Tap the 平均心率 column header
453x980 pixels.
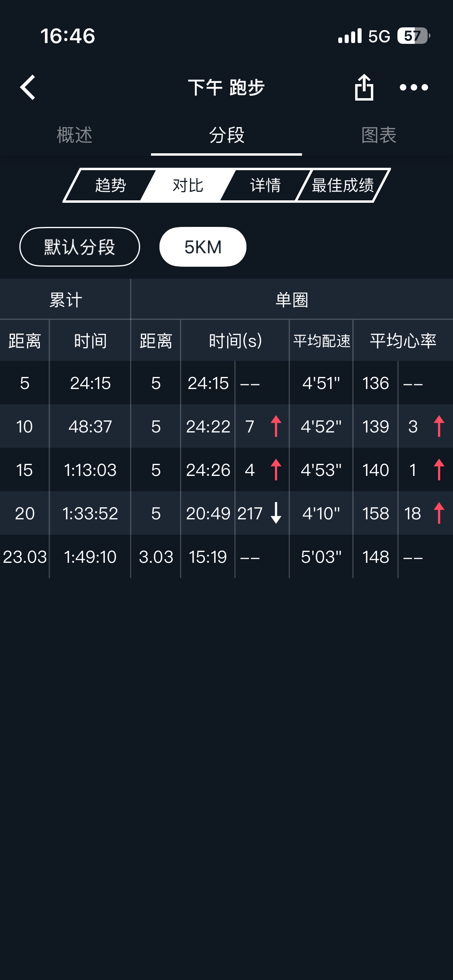[403, 341]
